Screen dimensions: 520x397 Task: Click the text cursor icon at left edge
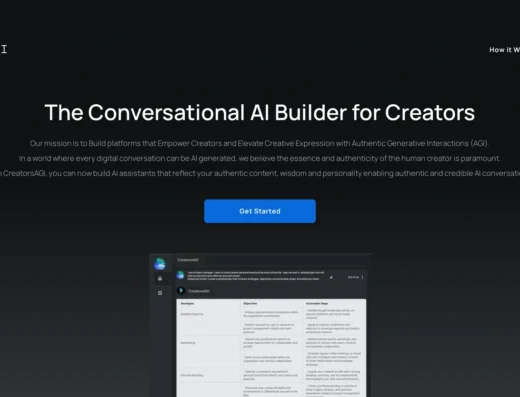coord(4,49)
